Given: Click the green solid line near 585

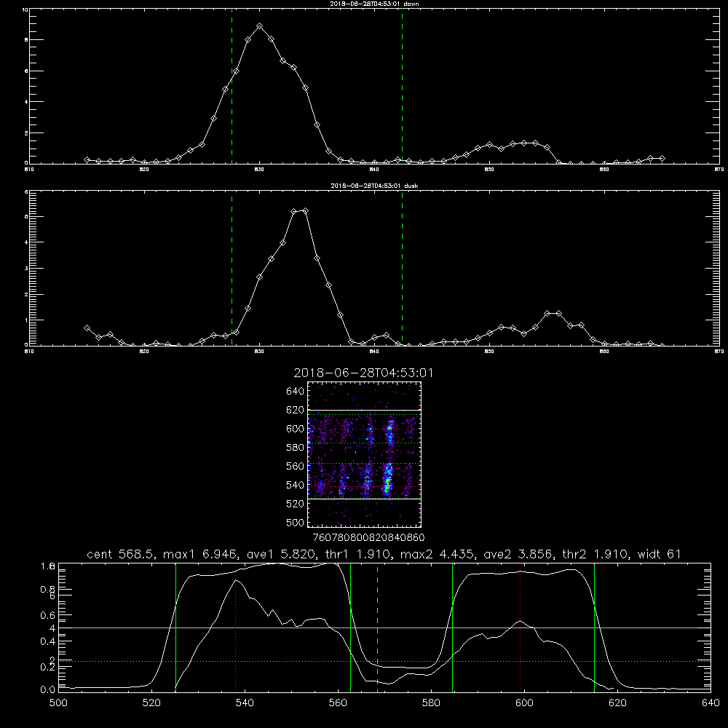Looking at the screenshot, I should (x=452, y=627).
